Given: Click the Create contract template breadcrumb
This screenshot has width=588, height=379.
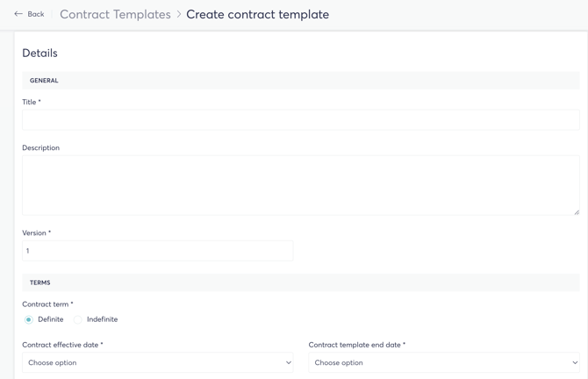Looking at the screenshot, I should (257, 14).
